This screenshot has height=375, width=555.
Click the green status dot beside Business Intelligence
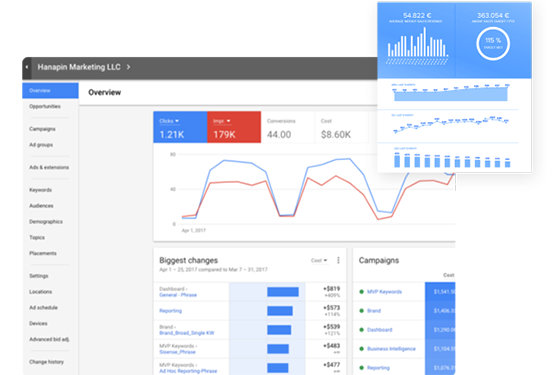pyautogui.click(x=361, y=349)
